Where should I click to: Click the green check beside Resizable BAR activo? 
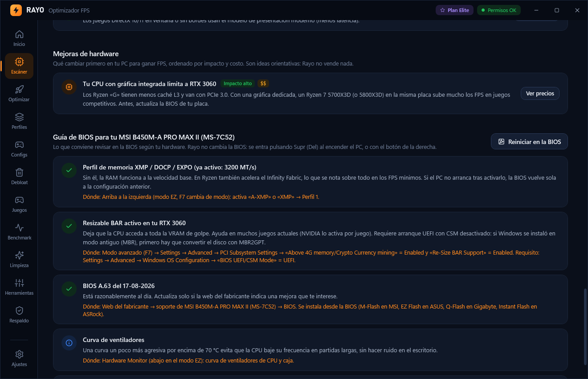(69, 227)
